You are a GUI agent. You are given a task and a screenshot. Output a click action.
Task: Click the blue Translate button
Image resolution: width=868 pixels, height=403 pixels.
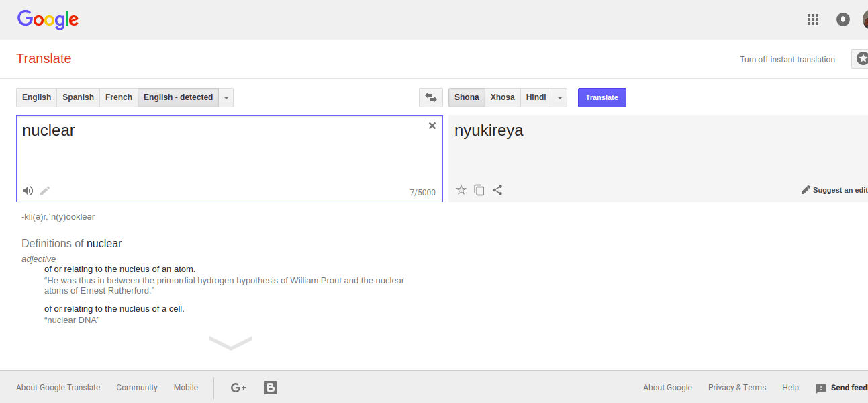tap(602, 97)
